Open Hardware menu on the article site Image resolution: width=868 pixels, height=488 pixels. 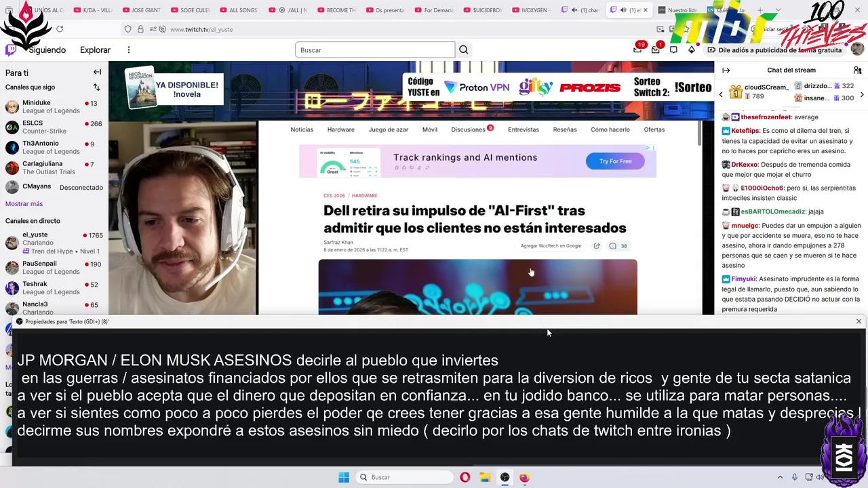pyautogui.click(x=340, y=129)
